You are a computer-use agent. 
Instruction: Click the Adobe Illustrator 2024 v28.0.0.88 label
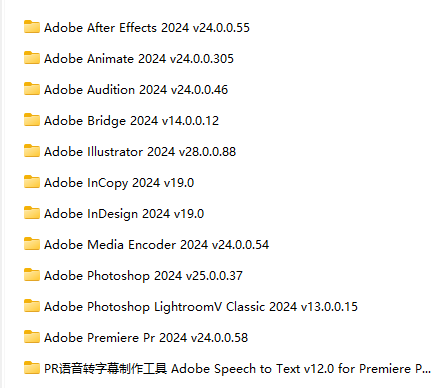[x=140, y=152]
